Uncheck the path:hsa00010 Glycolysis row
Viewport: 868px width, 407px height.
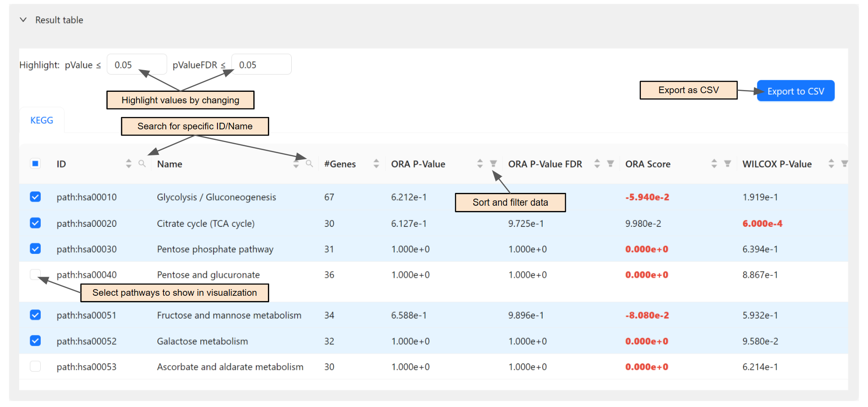35,197
